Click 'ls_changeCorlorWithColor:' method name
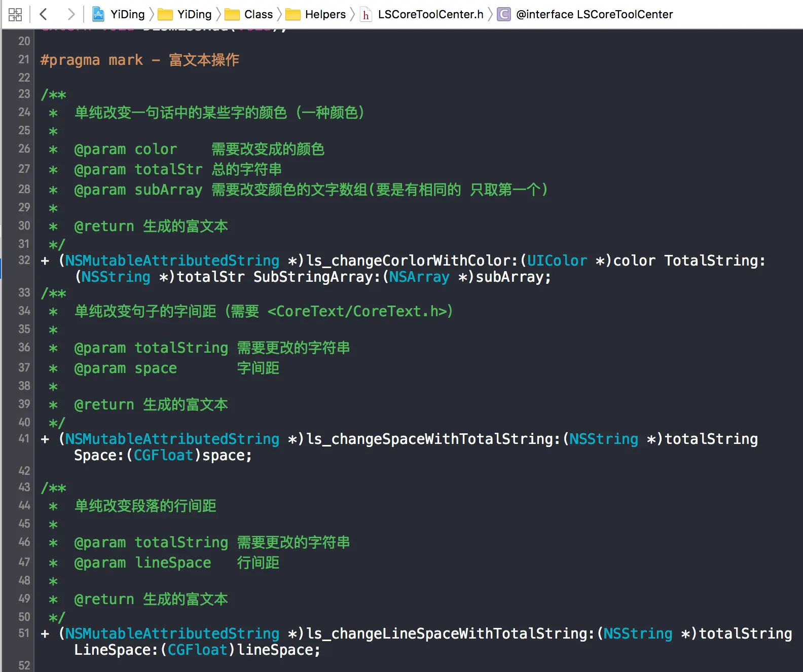 (412, 260)
